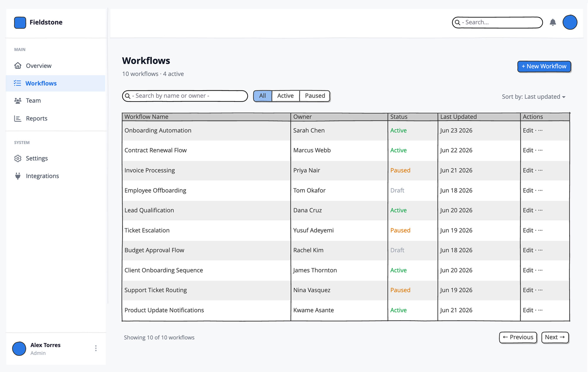Open more actions for Contract Renewal Flow

click(540, 150)
